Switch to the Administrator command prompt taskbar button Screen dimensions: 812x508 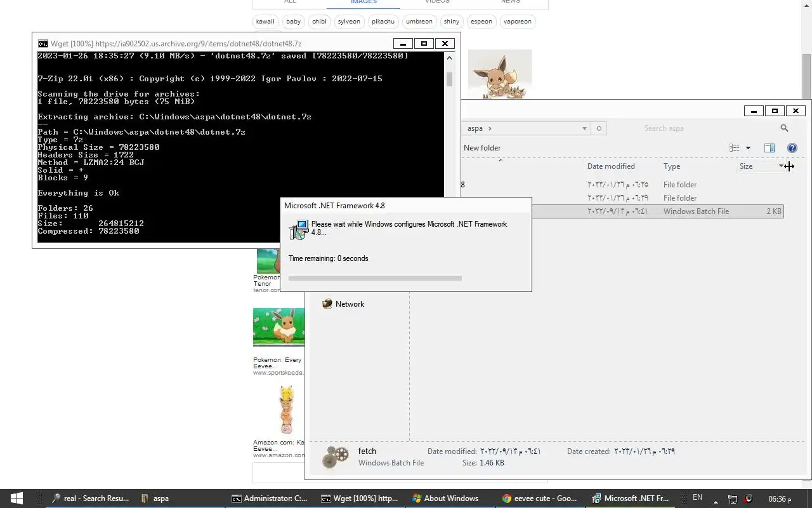(270, 498)
